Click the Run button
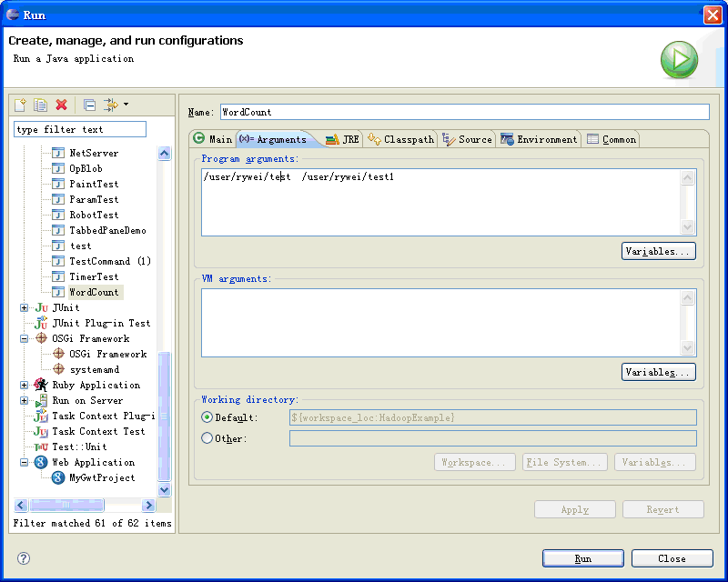 582,557
